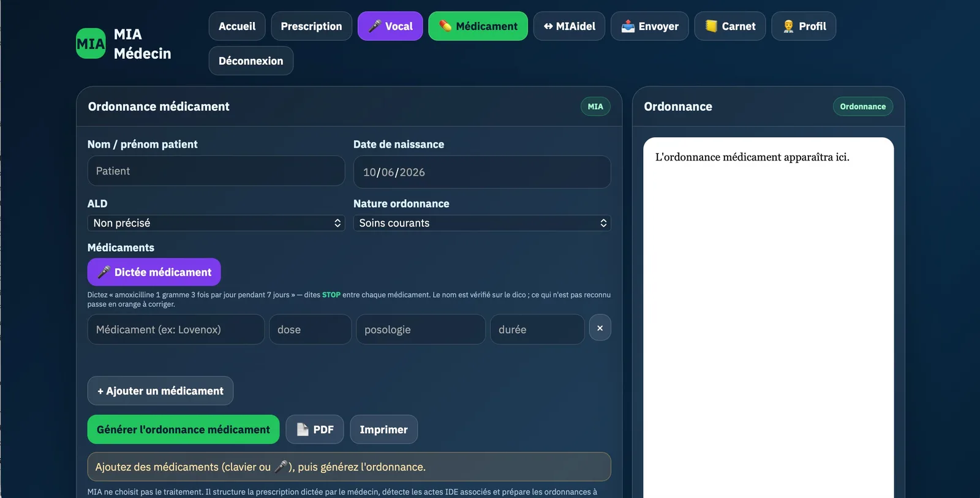Click Ajouter un médicament button
Viewport: 980px width, 498px height.
160,391
